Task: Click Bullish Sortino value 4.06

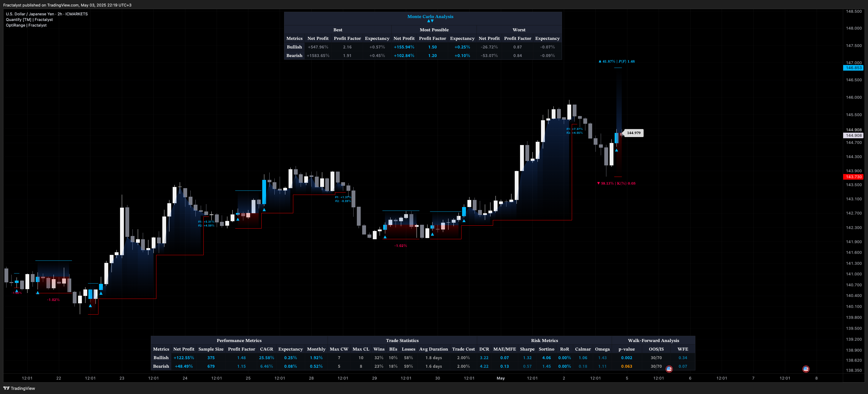Action: [x=546, y=358]
